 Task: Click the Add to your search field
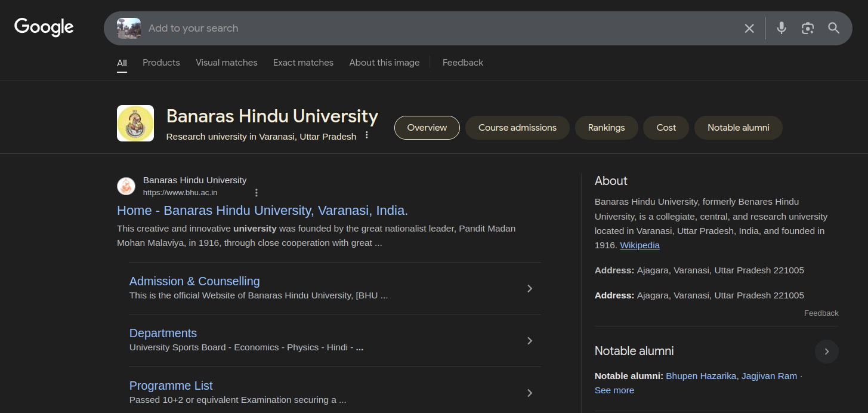click(x=441, y=28)
